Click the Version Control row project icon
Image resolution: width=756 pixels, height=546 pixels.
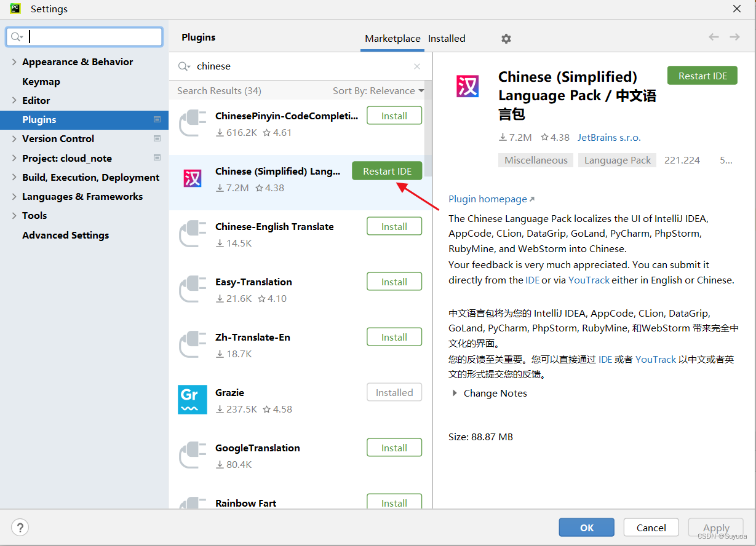click(x=157, y=138)
